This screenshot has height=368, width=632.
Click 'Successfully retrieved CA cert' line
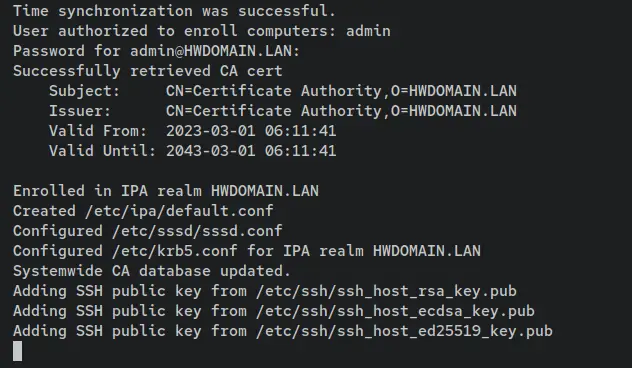click(x=148, y=71)
